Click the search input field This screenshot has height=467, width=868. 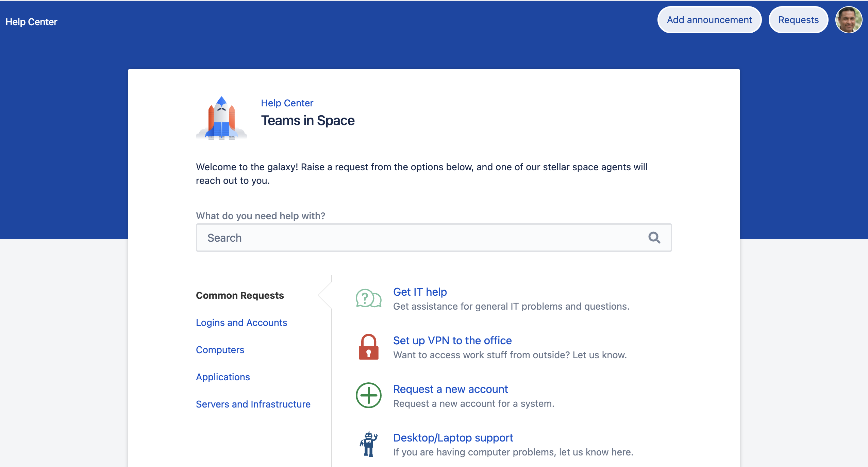434,237
